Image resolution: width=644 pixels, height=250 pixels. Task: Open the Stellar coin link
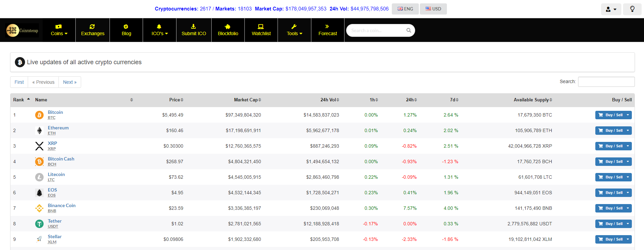(x=55, y=236)
